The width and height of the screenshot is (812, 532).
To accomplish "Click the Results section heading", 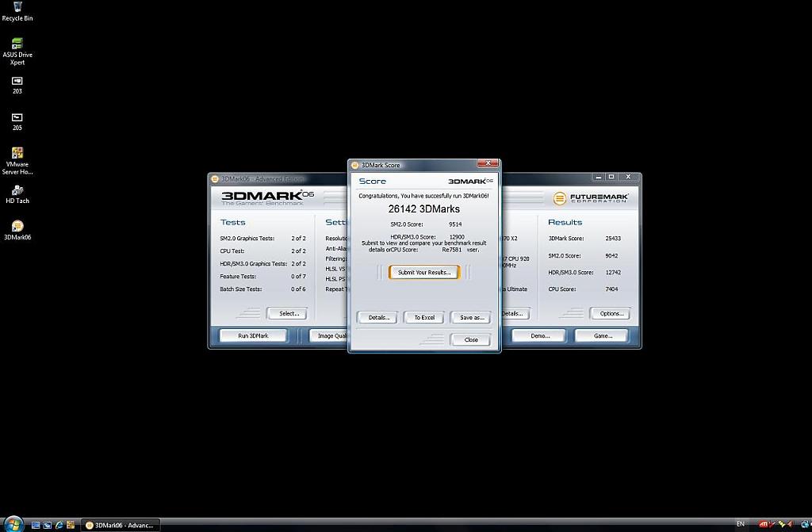I will 565,222.
